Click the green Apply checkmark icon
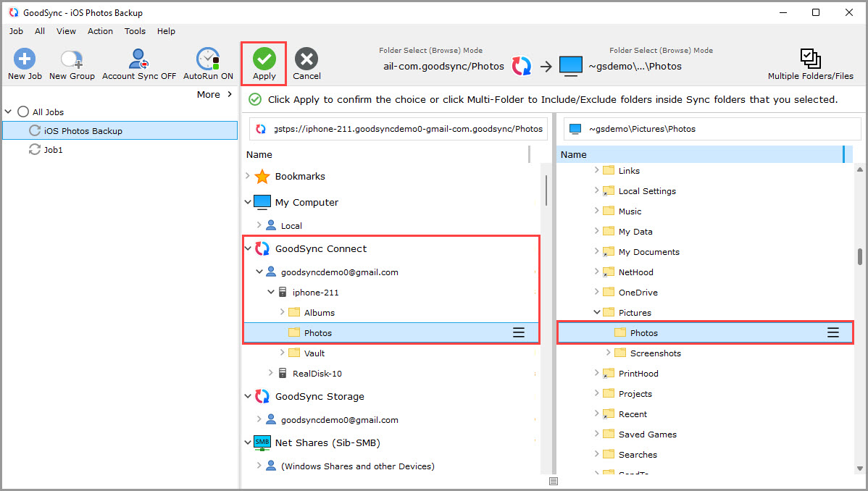 point(264,59)
